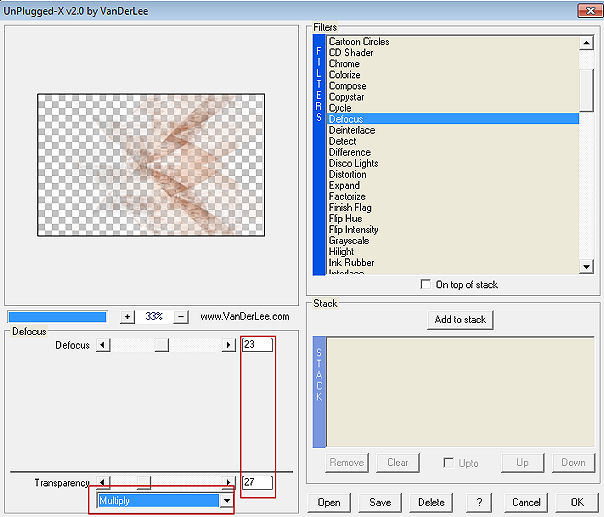Click the Transparency value field showing 27
Screen dimensions: 604x517
tap(257, 482)
